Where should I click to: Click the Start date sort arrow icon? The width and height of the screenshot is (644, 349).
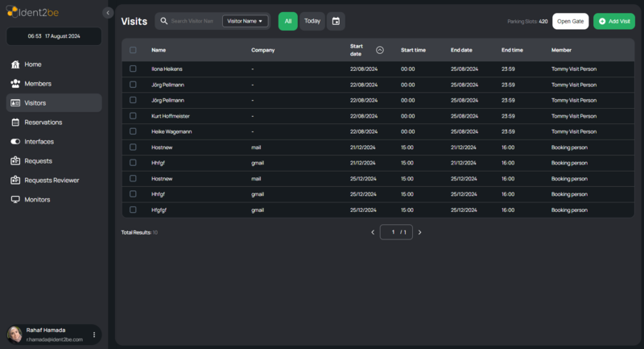380,50
